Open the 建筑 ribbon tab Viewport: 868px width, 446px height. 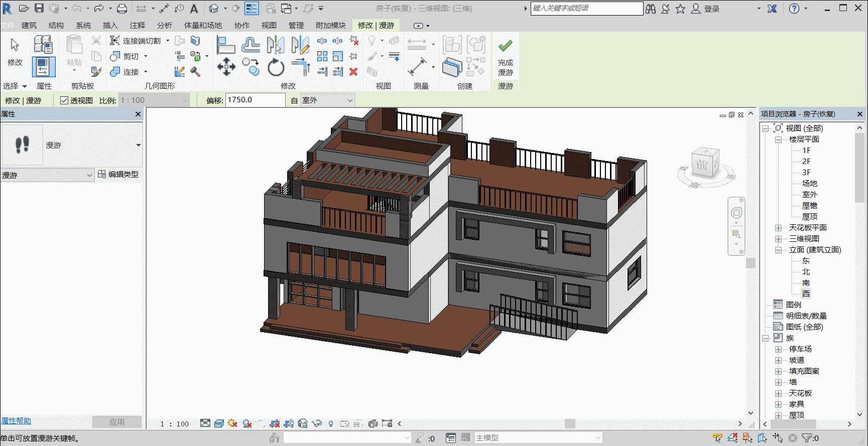pos(29,25)
